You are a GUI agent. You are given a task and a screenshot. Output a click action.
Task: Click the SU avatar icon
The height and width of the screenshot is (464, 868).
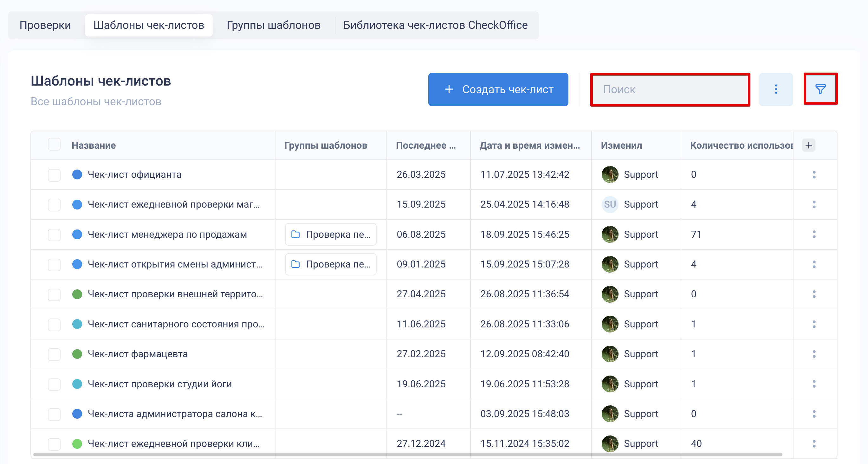tap(610, 204)
